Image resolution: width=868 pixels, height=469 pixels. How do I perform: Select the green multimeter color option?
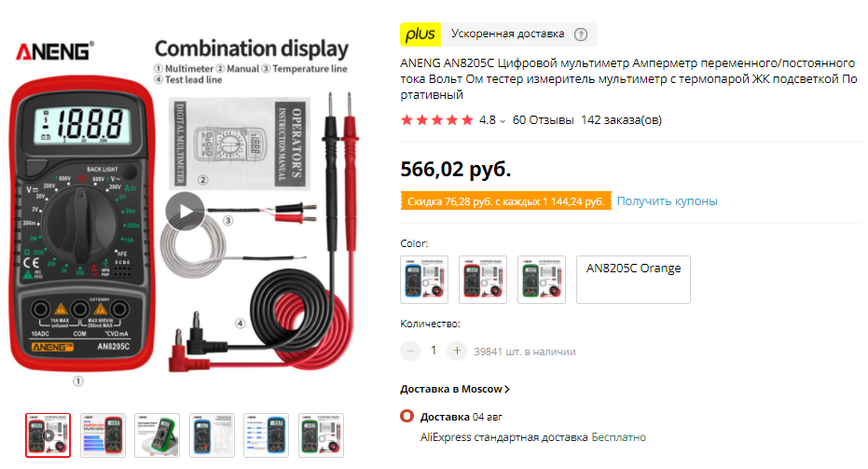coord(542,279)
